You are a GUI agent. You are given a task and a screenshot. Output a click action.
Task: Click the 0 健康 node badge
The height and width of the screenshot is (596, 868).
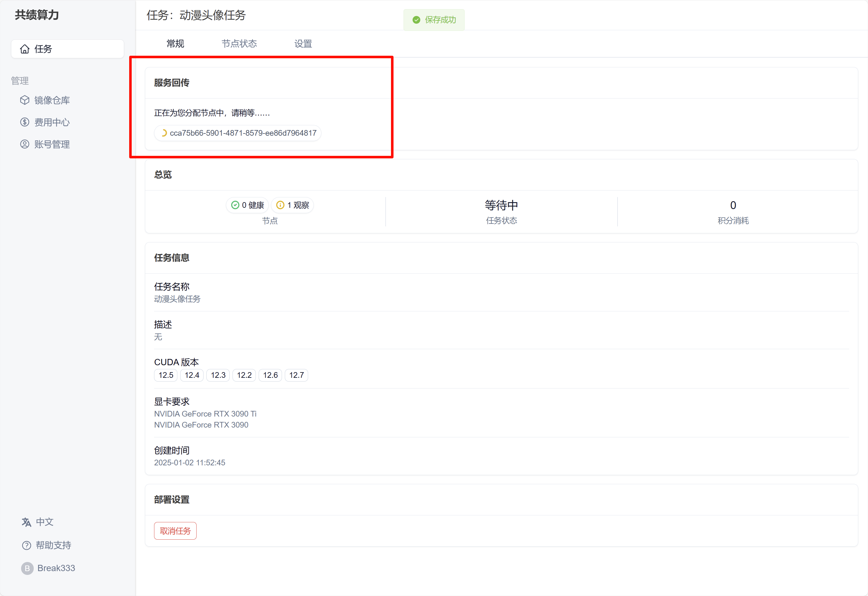[x=247, y=205]
